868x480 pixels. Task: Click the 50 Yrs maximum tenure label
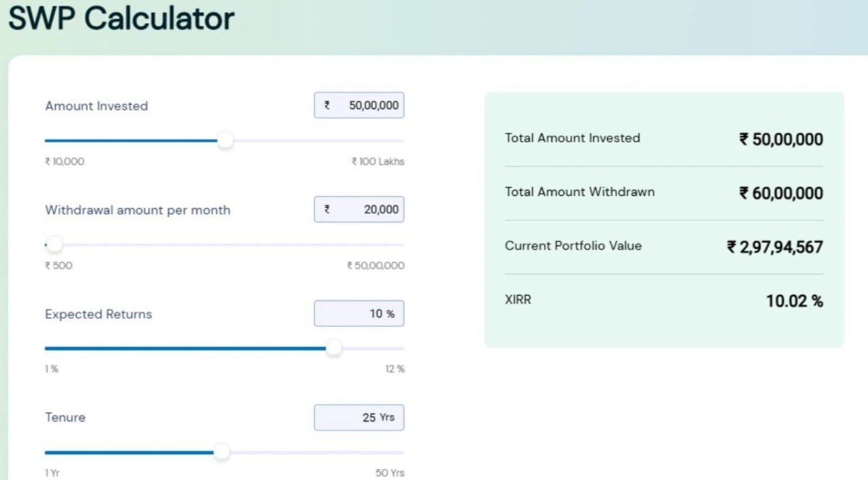click(390, 472)
